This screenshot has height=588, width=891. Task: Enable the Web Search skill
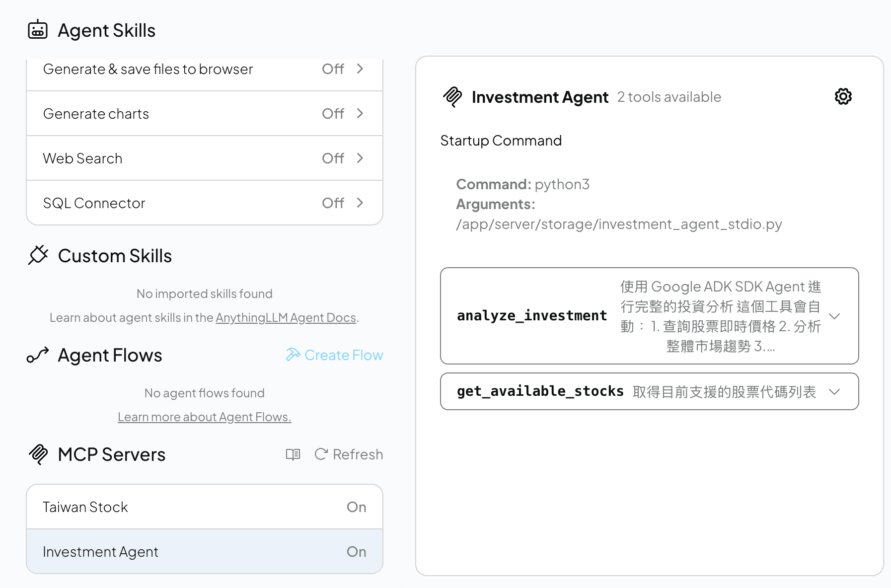333,158
